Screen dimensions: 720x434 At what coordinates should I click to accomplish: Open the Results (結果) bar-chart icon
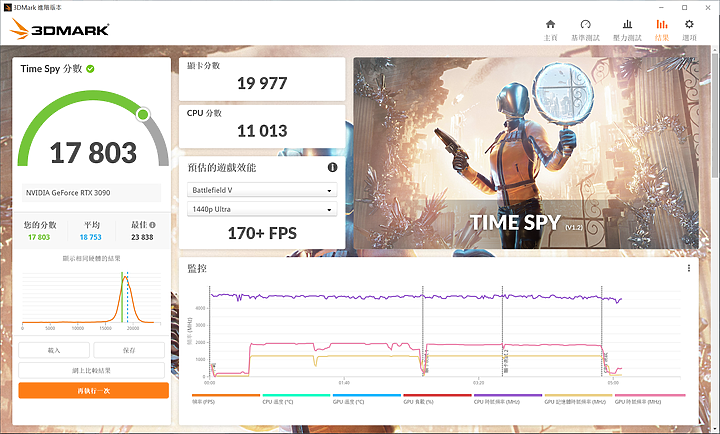click(662, 24)
